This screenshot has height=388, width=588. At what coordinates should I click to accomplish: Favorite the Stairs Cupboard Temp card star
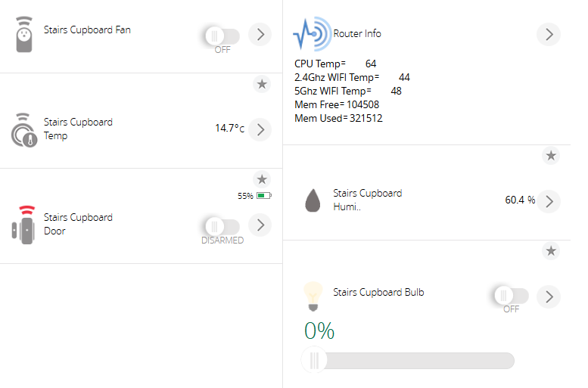coord(262,84)
